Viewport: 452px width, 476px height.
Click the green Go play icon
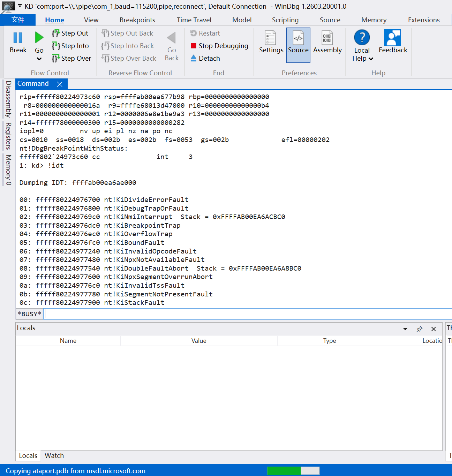coord(39,37)
